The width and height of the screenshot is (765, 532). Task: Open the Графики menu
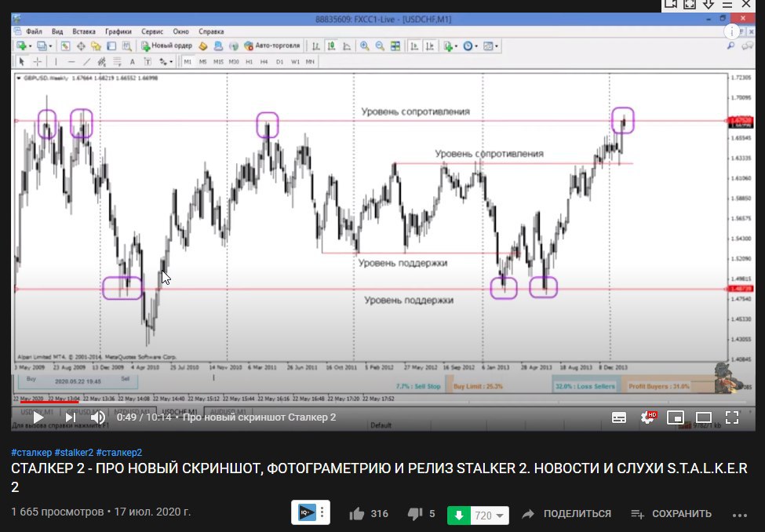point(118,31)
